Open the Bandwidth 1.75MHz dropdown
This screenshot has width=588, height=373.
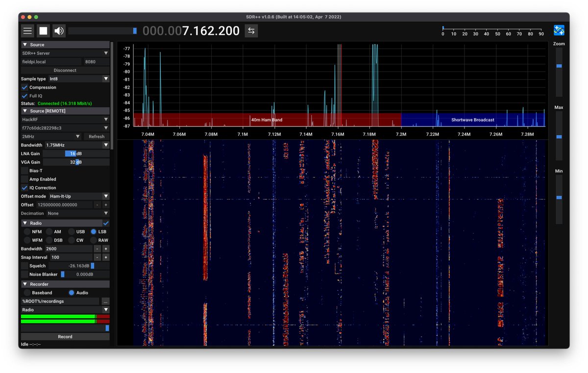77,145
